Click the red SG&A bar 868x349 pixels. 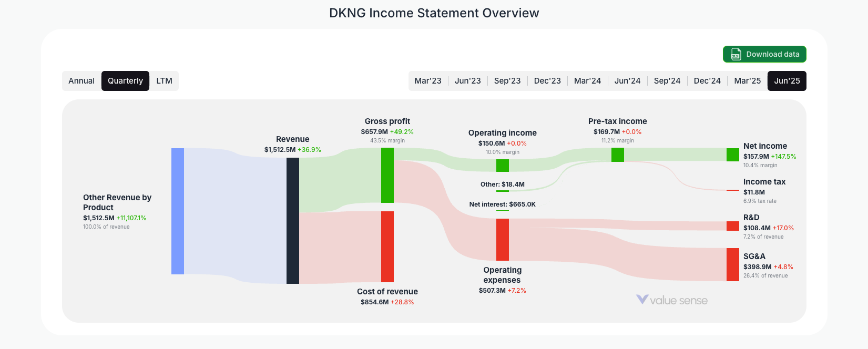coord(733,264)
